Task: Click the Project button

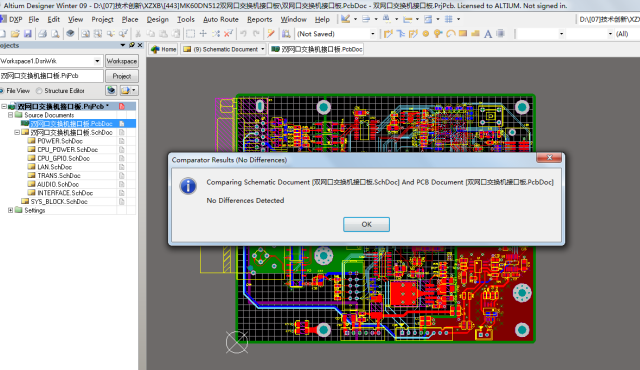Action: pyautogui.click(x=122, y=76)
